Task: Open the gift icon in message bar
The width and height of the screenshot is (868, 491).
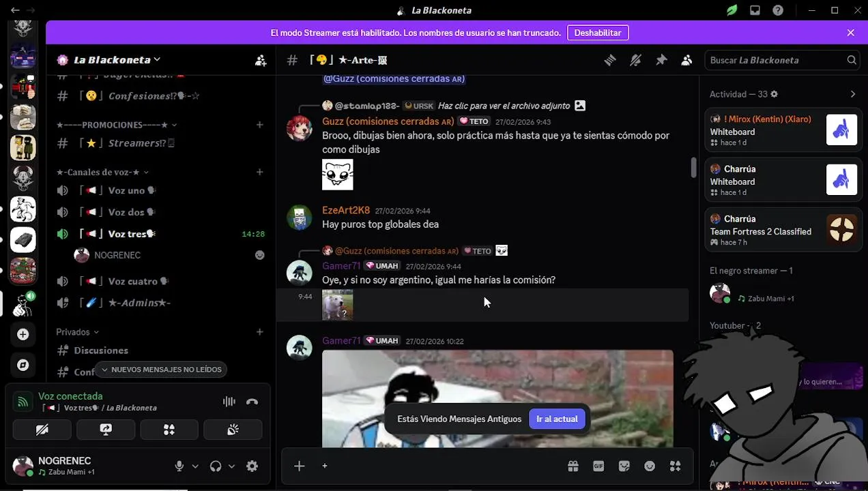Action: pos(573,466)
